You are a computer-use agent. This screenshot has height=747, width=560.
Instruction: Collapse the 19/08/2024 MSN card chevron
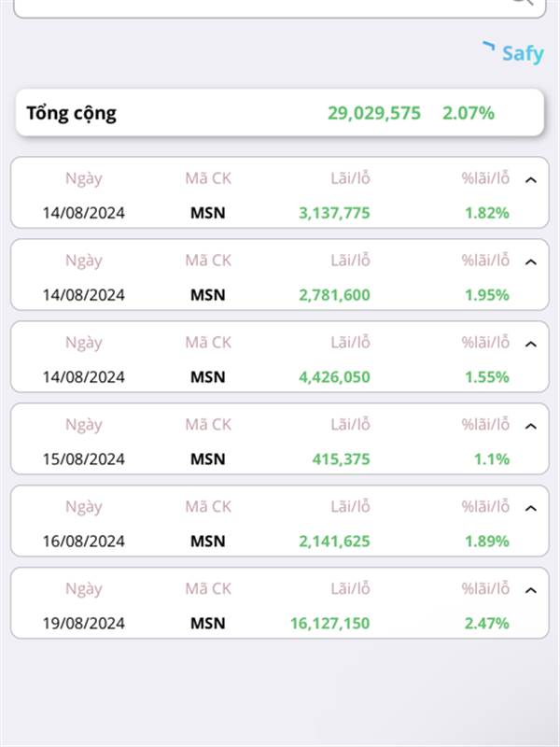(x=530, y=590)
